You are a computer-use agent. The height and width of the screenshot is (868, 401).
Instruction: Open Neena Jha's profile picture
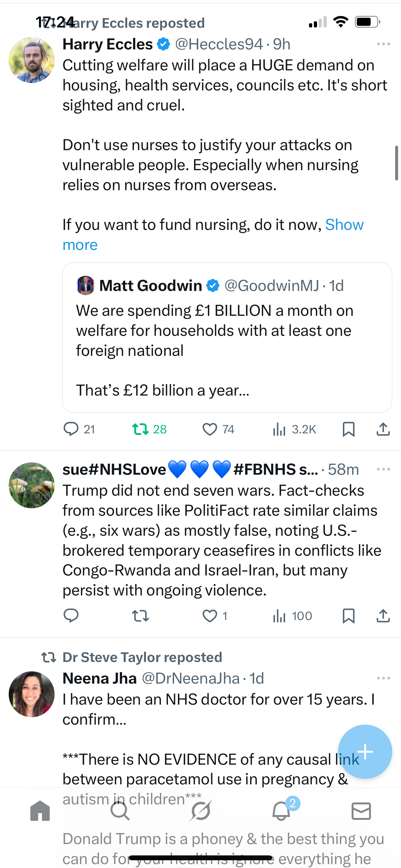click(32, 694)
